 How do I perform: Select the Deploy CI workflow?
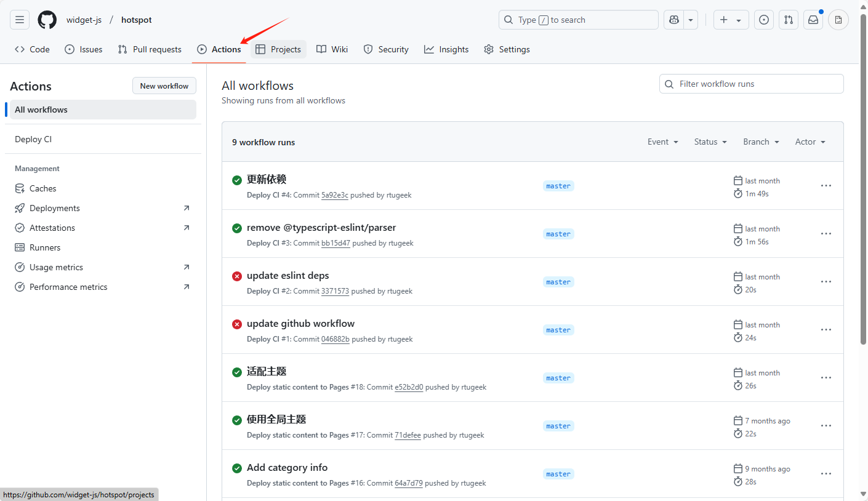click(103, 139)
